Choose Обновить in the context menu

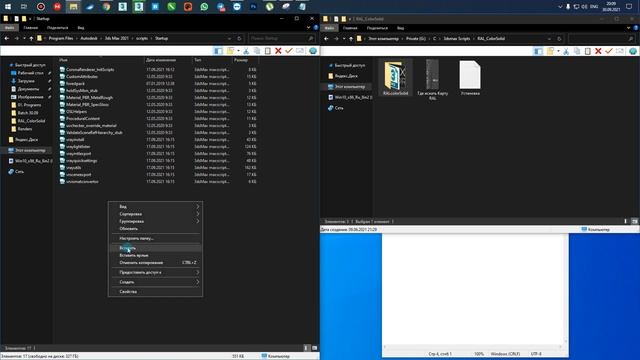tap(156, 229)
